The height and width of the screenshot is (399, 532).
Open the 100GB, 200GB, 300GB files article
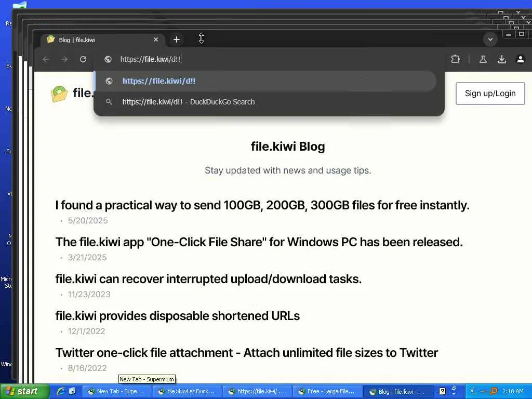click(x=262, y=205)
